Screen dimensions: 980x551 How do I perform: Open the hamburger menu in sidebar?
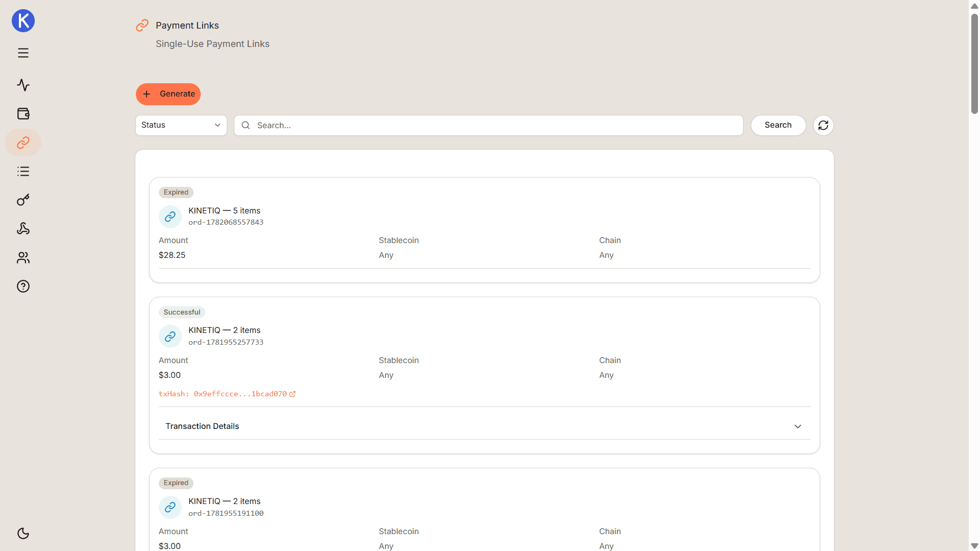[x=23, y=53]
